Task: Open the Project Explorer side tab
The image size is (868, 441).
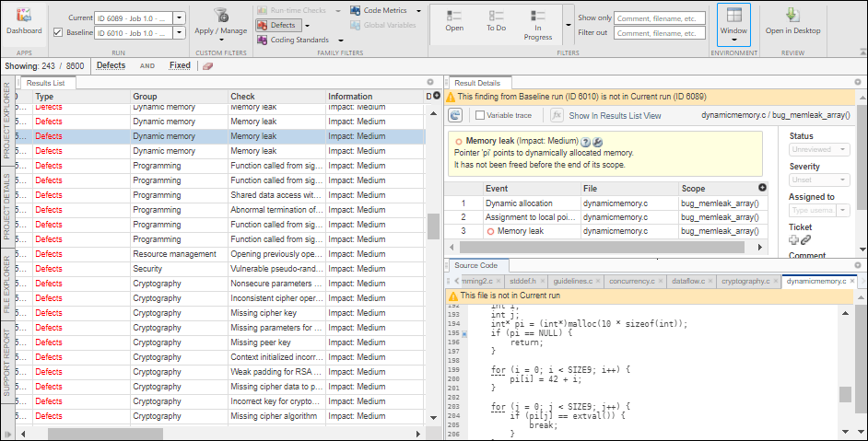Action: click(6, 122)
